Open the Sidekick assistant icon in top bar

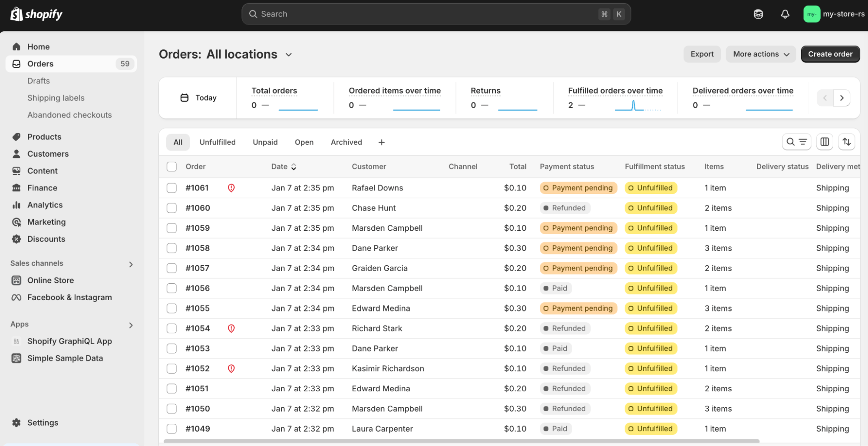758,14
